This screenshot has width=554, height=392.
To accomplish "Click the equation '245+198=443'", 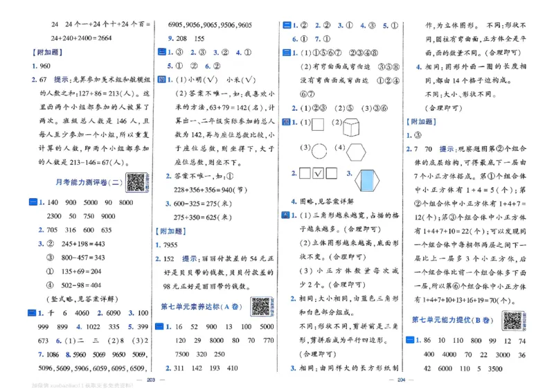I will coord(83,244).
